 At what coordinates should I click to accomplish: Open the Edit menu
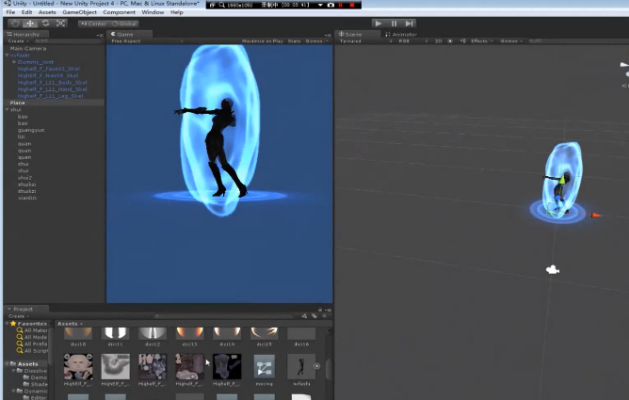click(26, 12)
